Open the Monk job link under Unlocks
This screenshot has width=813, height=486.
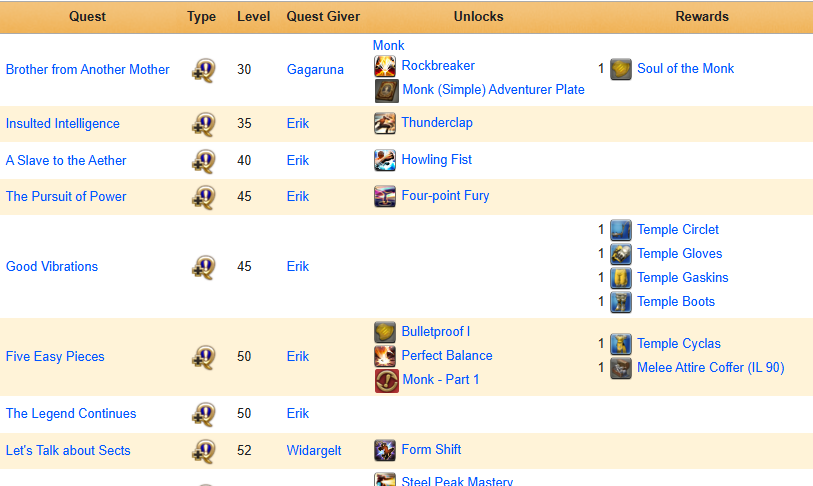coord(388,46)
